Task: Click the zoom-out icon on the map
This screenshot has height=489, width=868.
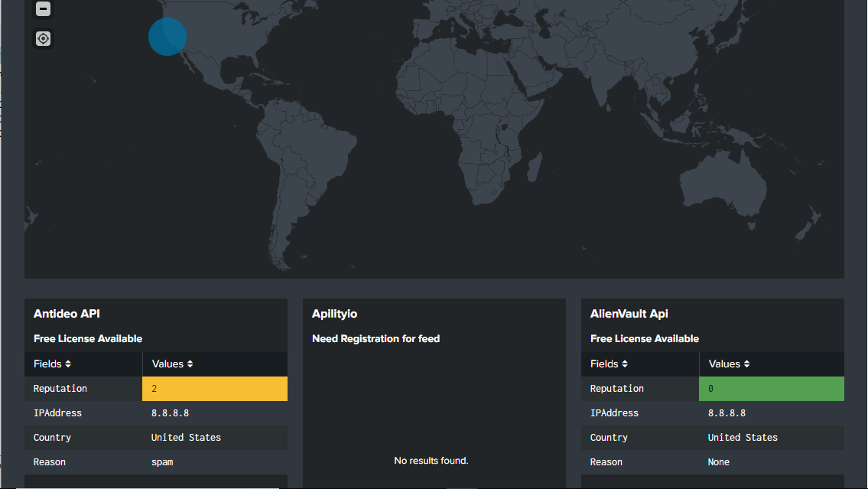Action: (43, 9)
